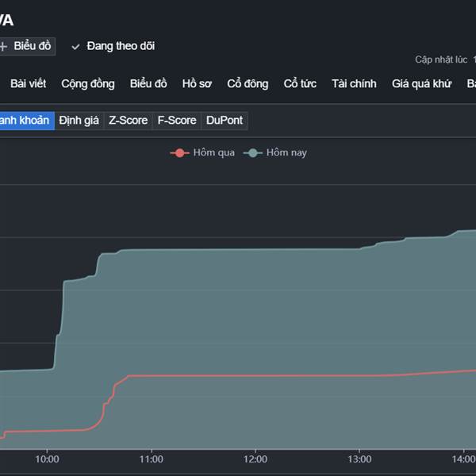Hide the Hôm nay series via legend label

[x=286, y=152]
